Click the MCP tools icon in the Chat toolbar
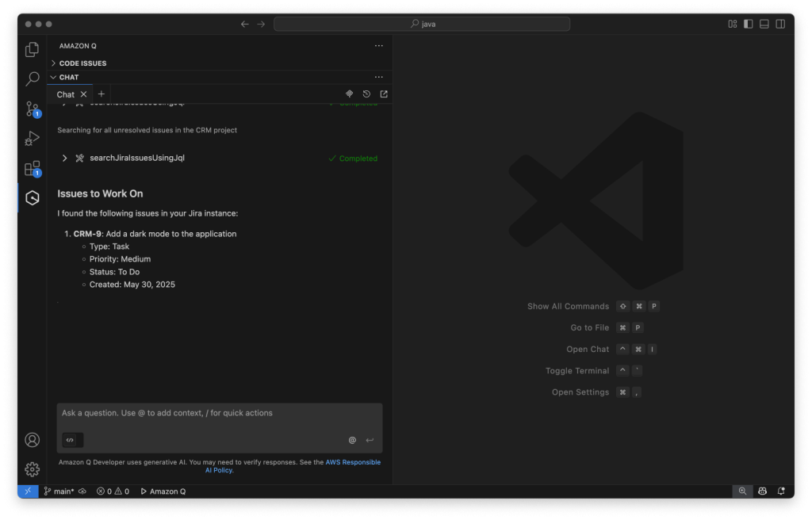812x520 pixels. [349, 94]
